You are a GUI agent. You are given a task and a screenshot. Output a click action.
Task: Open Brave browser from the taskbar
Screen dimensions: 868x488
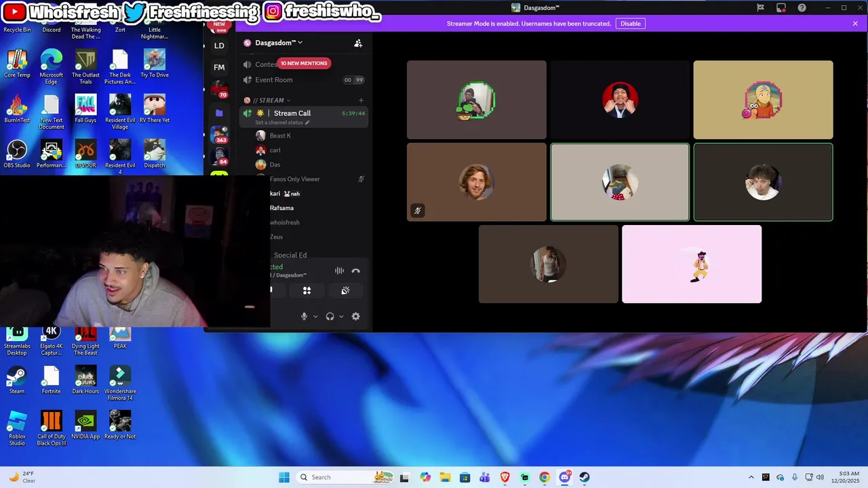coord(505,477)
